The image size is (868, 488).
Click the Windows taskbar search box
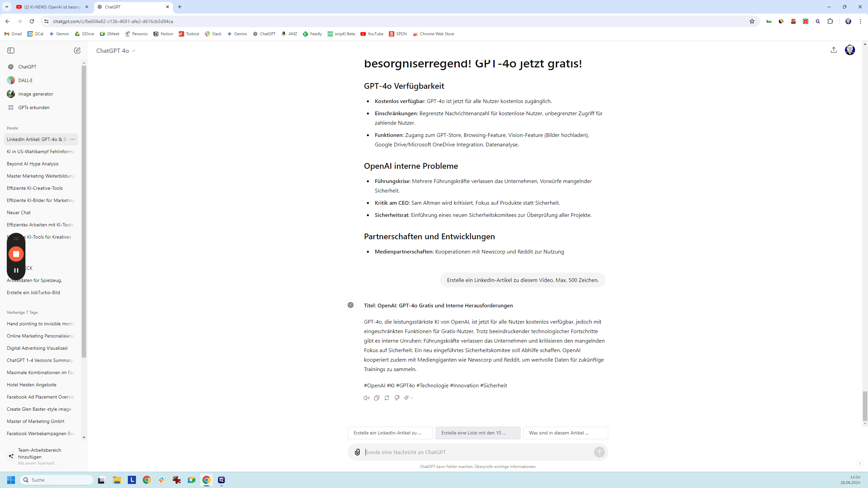[x=57, y=480]
